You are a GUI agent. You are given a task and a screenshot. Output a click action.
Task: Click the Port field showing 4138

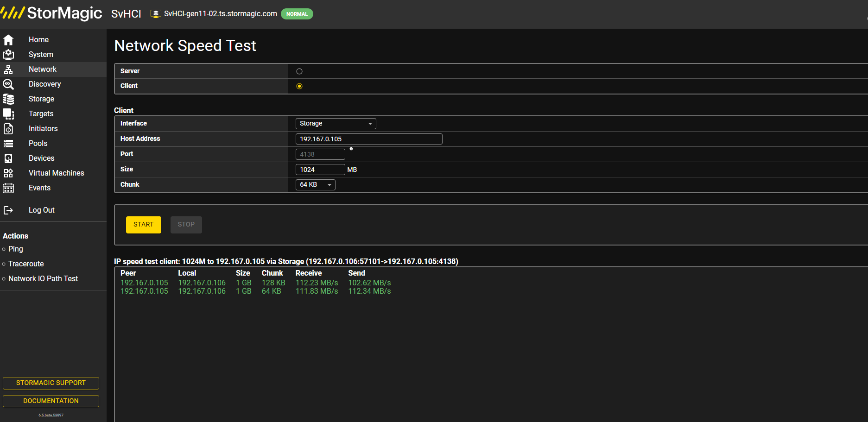[x=320, y=154]
